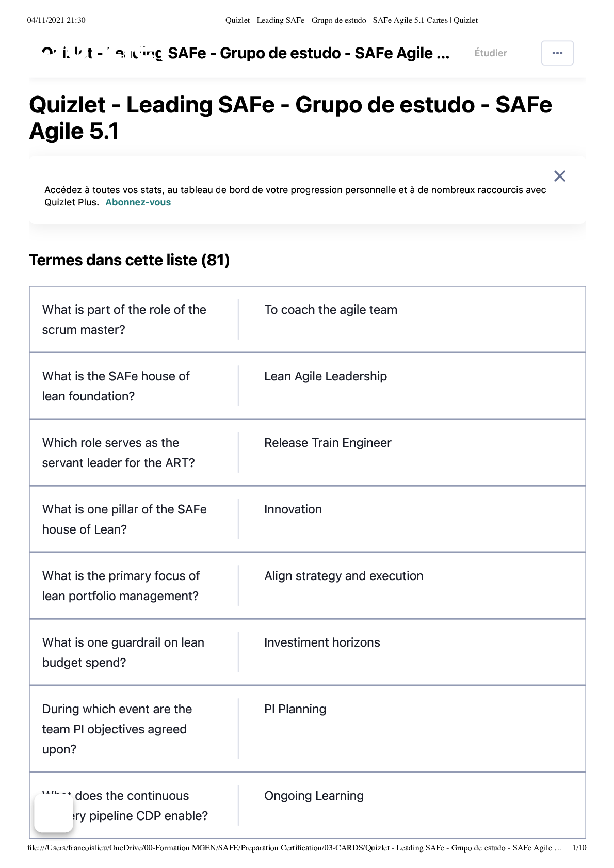Select the pillar of SAFe house question
This screenshot has width=614, height=868.
[x=124, y=519]
